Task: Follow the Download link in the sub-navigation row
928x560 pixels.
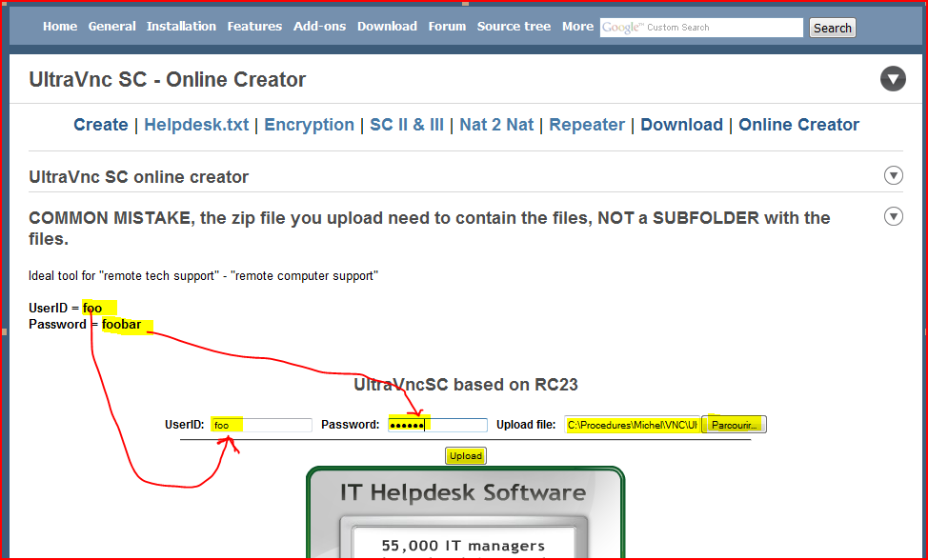Action: [682, 125]
